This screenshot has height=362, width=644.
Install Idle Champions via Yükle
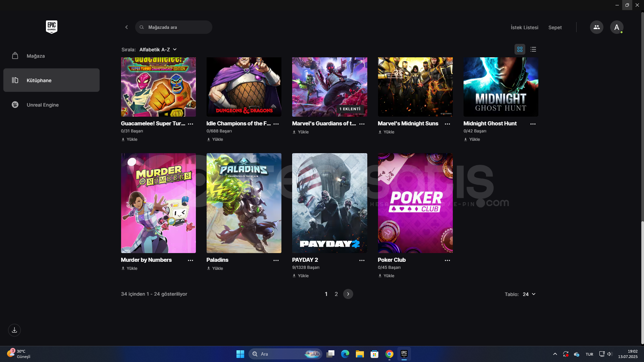(x=215, y=139)
